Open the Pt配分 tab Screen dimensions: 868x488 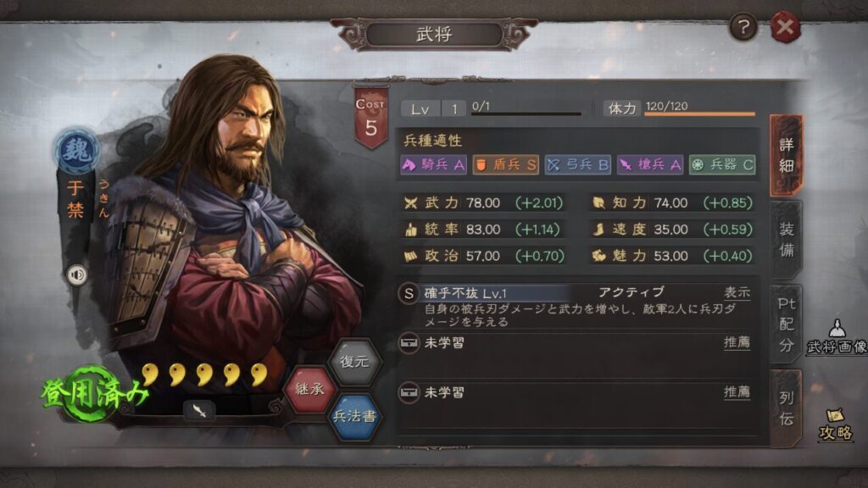(x=787, y=324)
